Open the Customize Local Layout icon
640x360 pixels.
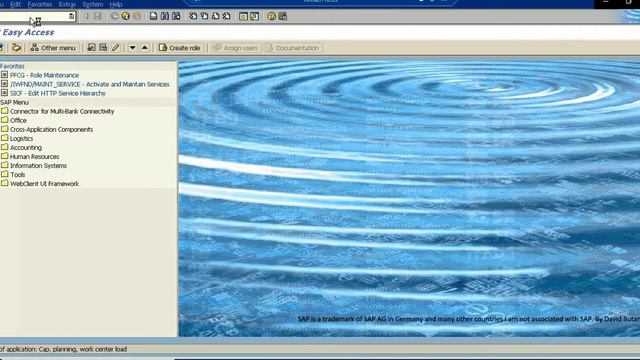click(283, 16)
